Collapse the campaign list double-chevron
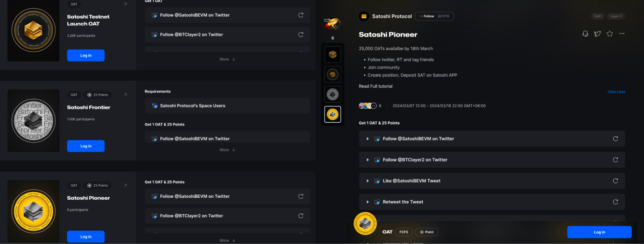The image size is (644, 244). (x=333, y=38)
